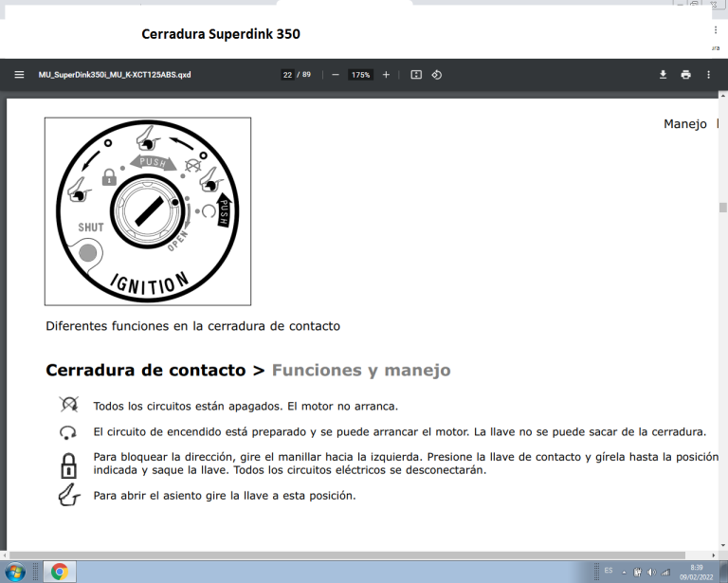The image size is (728, 583).
Task: Click the network icon in system tray
Action: 664,572
